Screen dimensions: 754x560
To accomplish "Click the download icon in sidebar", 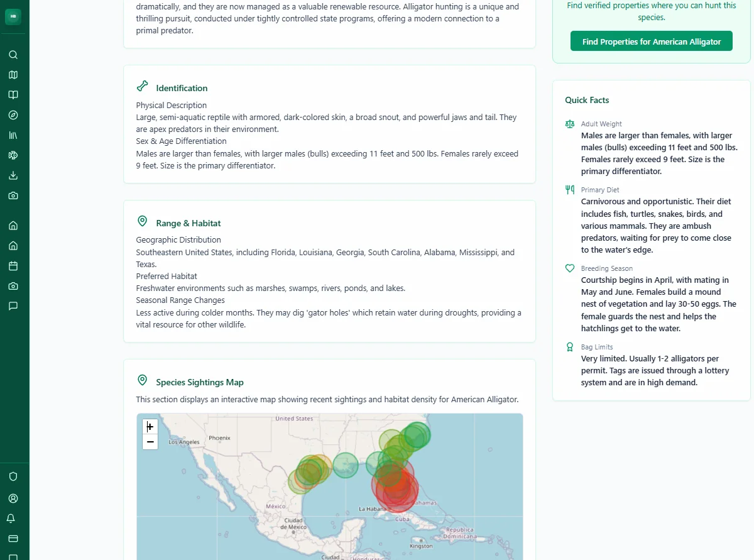I will coord(13,175).
